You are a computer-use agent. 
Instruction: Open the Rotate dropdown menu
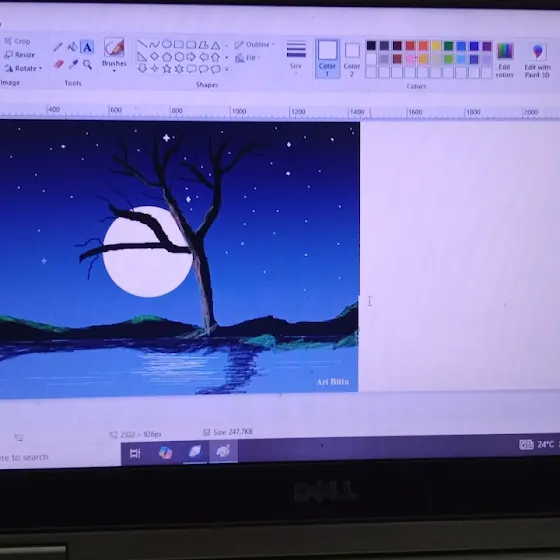(24, 68)
